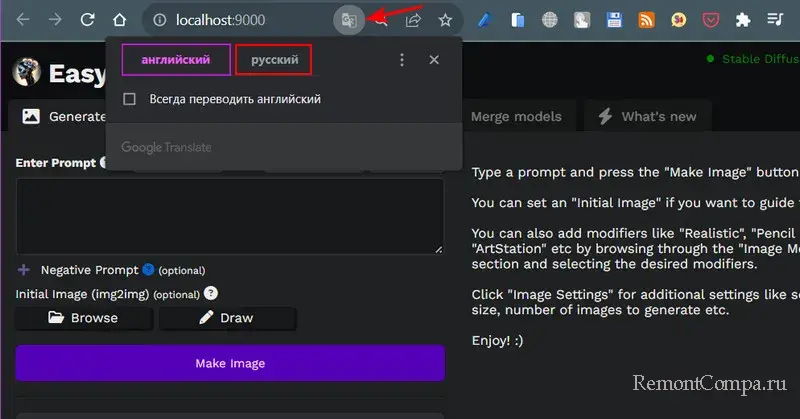Select the 'русский' language tab
Viewport: 800px width, 419px height.
tap(274, 60)
